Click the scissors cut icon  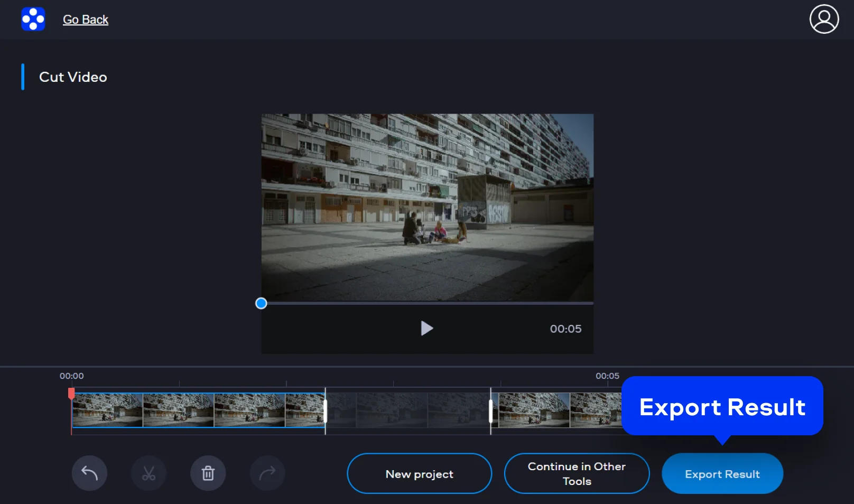(x=148, y=473)
